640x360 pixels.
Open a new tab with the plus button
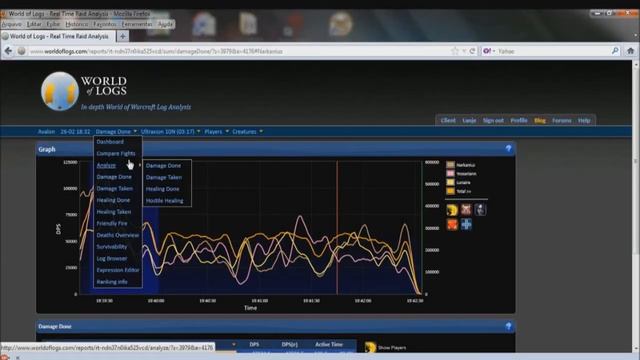click(122, 36)
